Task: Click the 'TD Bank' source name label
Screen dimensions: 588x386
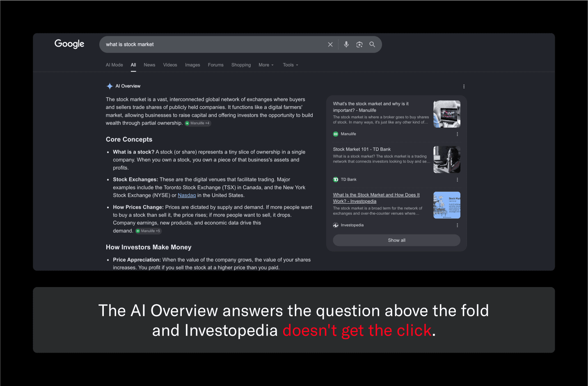Action: click(x=349, y=179)
